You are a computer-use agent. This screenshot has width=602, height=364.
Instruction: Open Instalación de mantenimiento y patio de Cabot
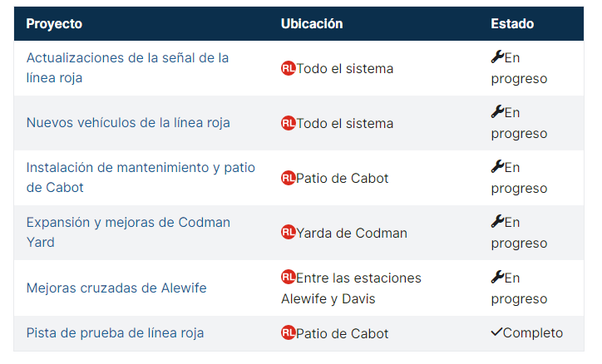pos(141,178)
